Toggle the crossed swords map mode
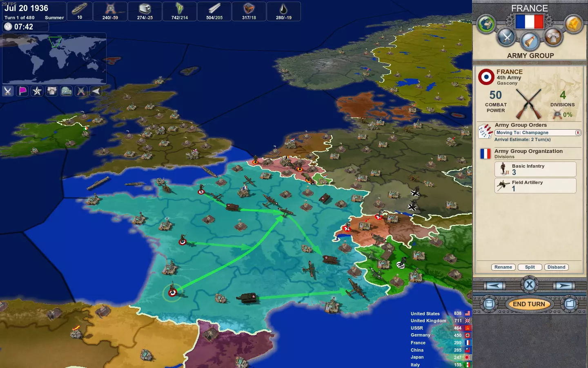Viewport: 588px width, 368px height. pos(8,91)
